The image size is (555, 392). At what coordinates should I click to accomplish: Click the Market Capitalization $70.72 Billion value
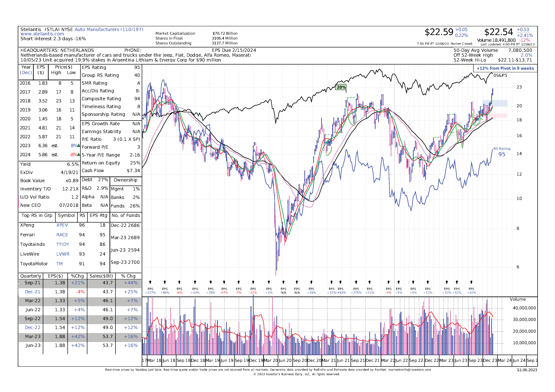tap(225, 33)
